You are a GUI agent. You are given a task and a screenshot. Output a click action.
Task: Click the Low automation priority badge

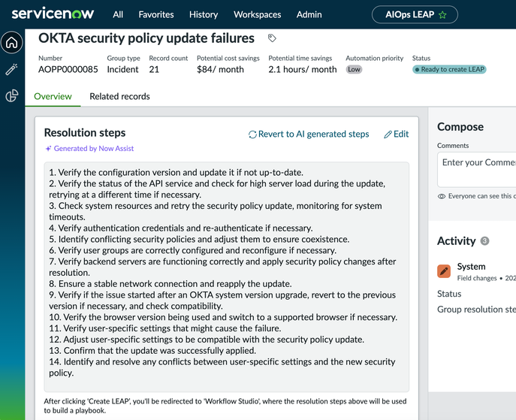[354, 69]
